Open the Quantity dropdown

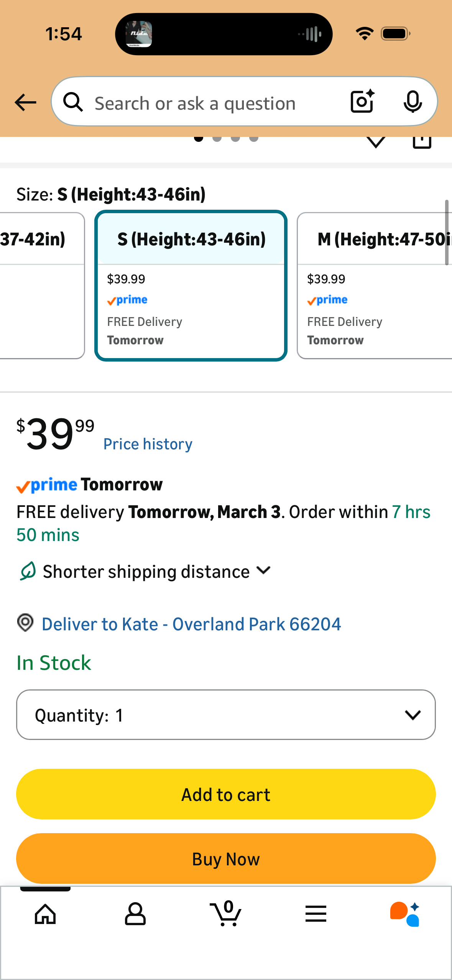pyautogui.click(x=226, y=715)
